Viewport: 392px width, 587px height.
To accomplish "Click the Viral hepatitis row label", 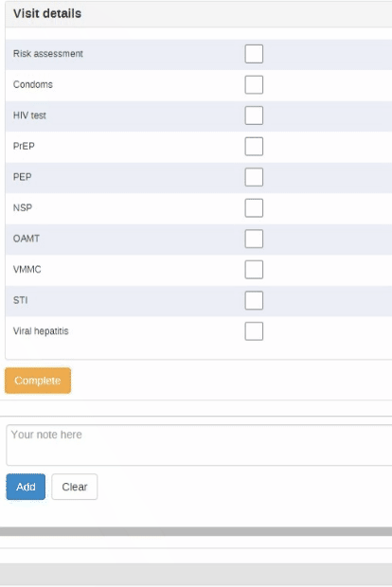I will (41, 331).
